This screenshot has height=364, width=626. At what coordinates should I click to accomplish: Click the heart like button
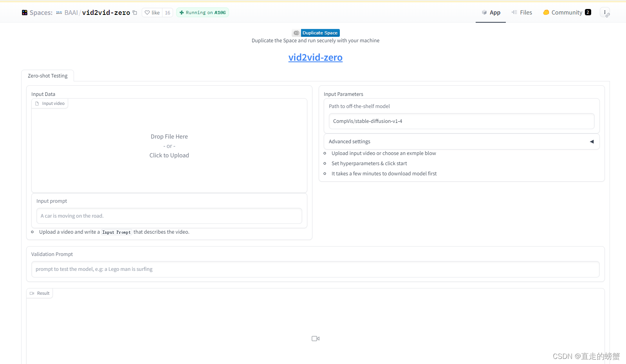coord(152,13)
